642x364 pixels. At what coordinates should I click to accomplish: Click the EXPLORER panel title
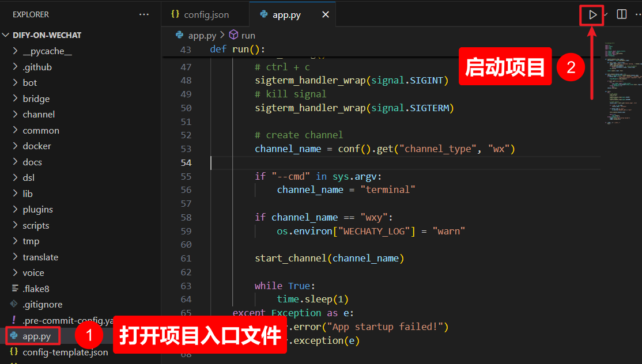[x=31, y=15]
